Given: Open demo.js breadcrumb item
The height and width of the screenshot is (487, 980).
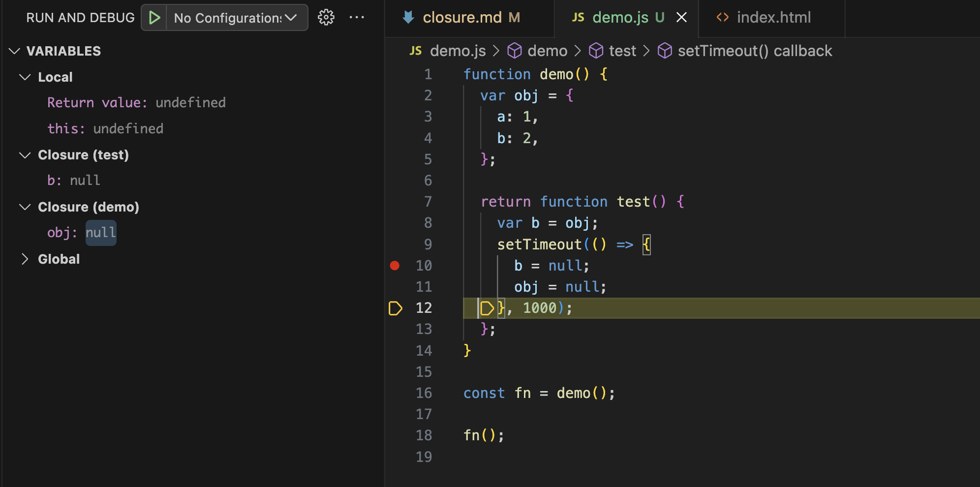Looking at the screenshot, I should [x=458, y=51].
